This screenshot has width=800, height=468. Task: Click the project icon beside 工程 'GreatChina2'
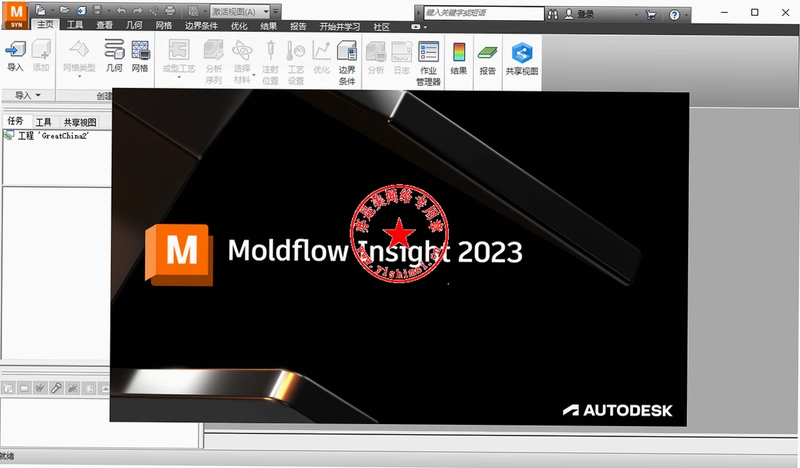9,135
